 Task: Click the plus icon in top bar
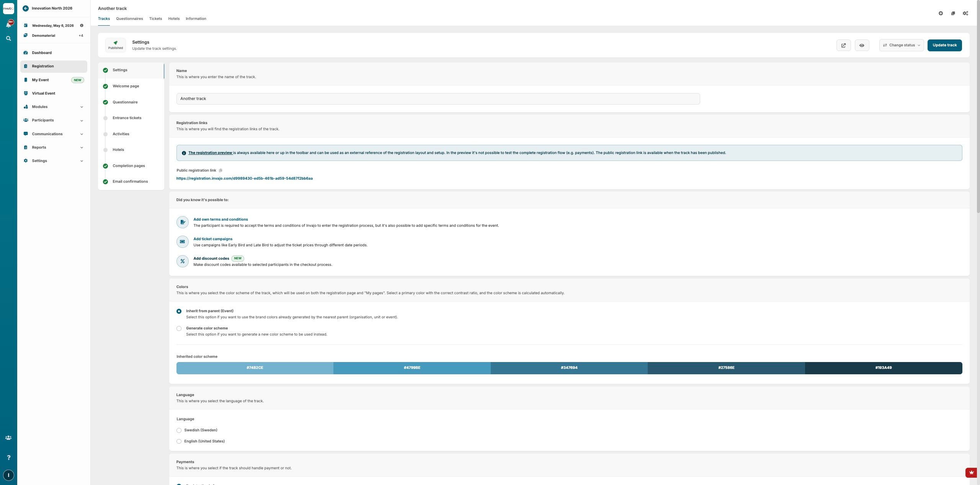tap(941, 13)
